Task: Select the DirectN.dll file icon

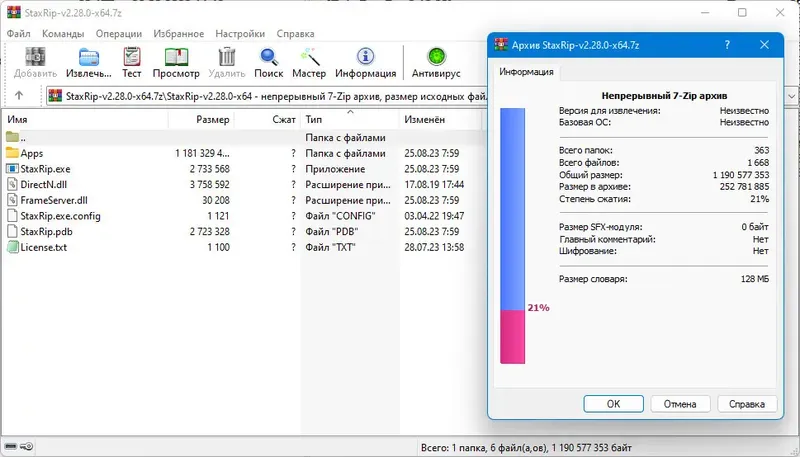Action: point(12,185)
